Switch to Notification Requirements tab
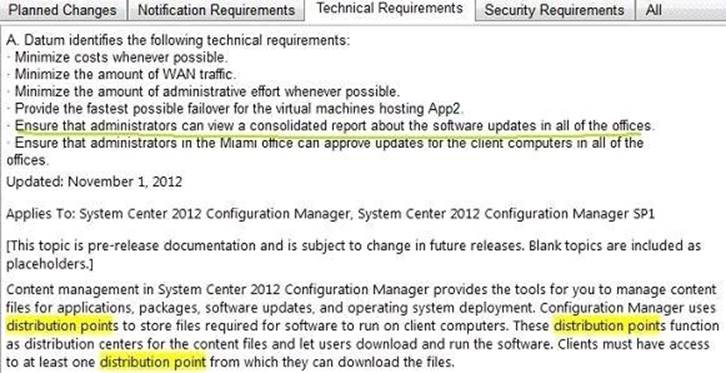Image resolution: width=726 pixels, height=373 pixels. click(216, 10)
